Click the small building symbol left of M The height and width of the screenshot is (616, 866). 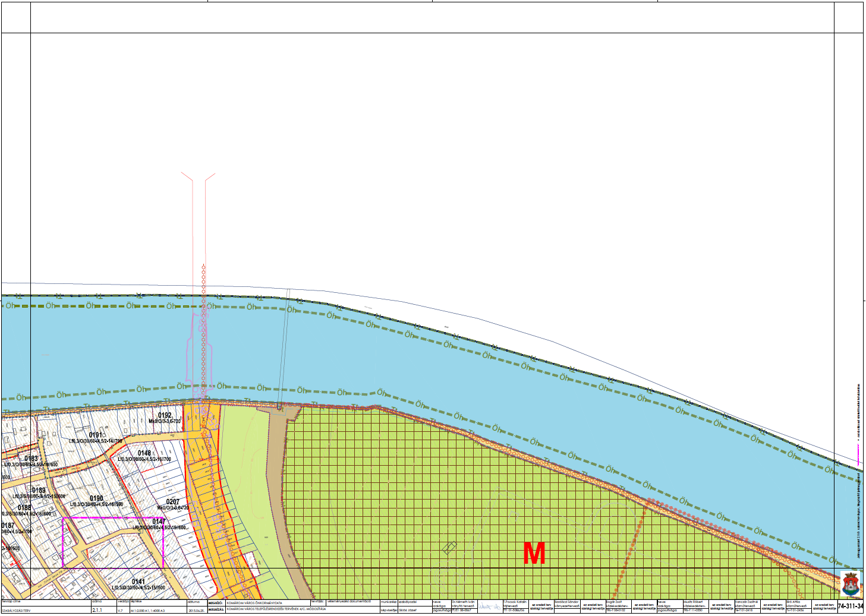click(449, 547)
